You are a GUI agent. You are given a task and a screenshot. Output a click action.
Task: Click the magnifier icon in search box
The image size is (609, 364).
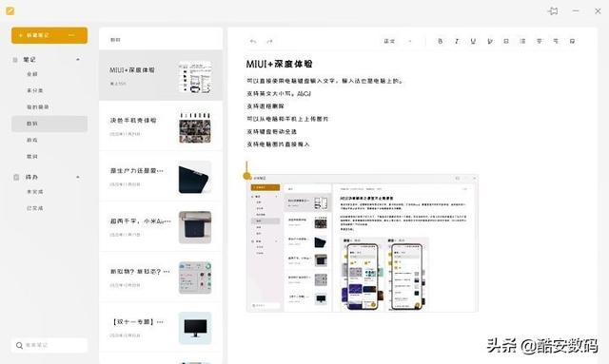[x=19, y=345]
